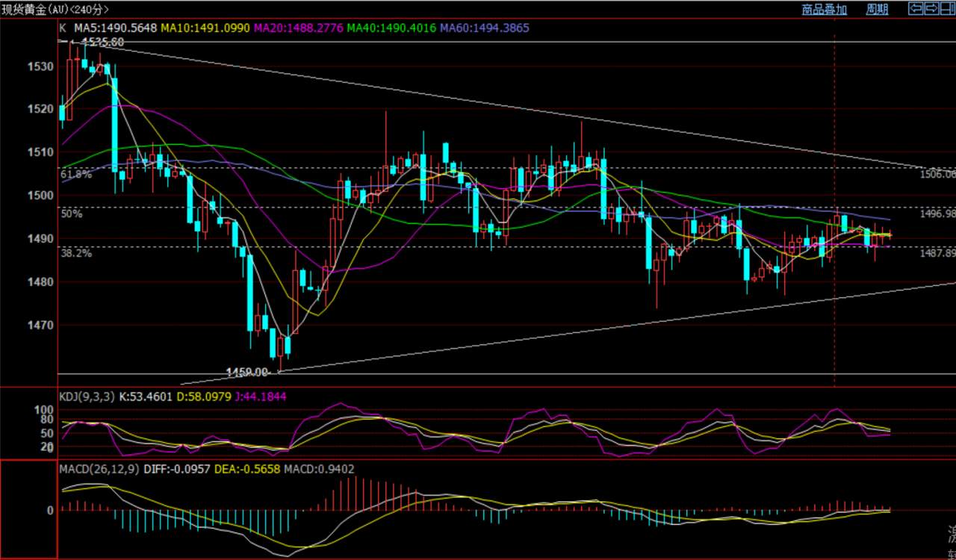Image resolution: width=956 pixels, height=560 pixels.
Task: Click the red-outlined box left of MACD
Action: click(x=28, y=509)
